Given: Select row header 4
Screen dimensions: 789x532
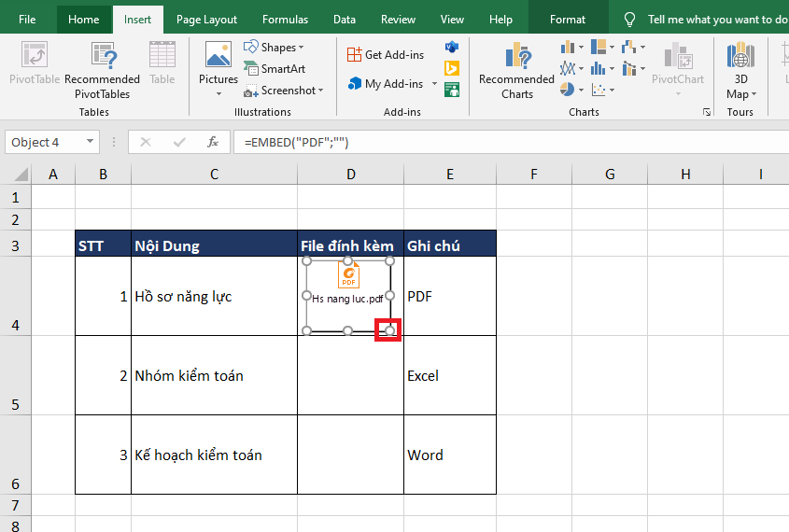Looking at the screenshot, I should (x=15, y=296).
